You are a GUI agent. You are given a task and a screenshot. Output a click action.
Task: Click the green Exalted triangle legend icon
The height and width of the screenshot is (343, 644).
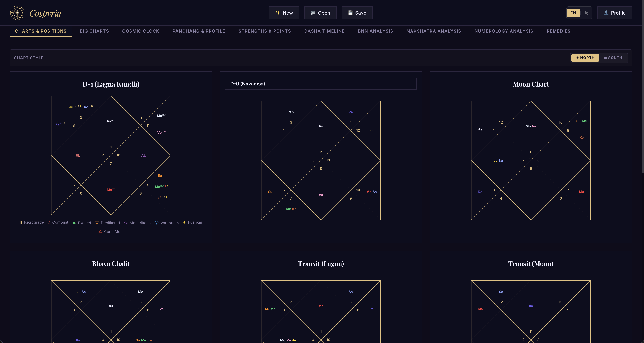pyautogui.click(x=74, y=223)
